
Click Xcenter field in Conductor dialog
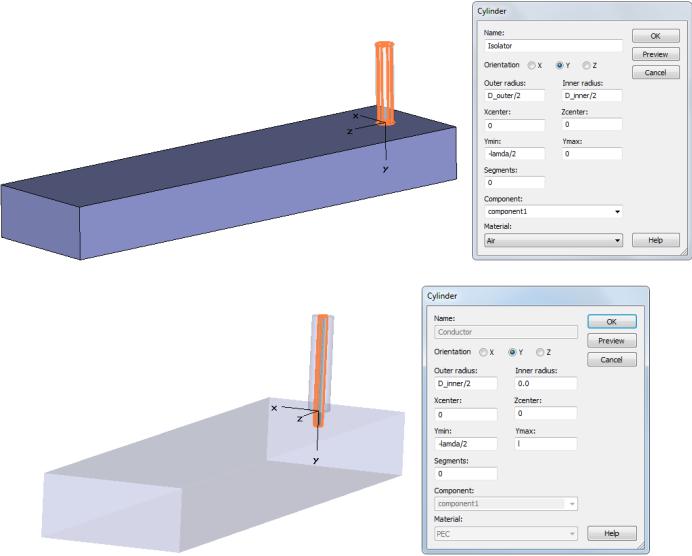pos(466,415)
